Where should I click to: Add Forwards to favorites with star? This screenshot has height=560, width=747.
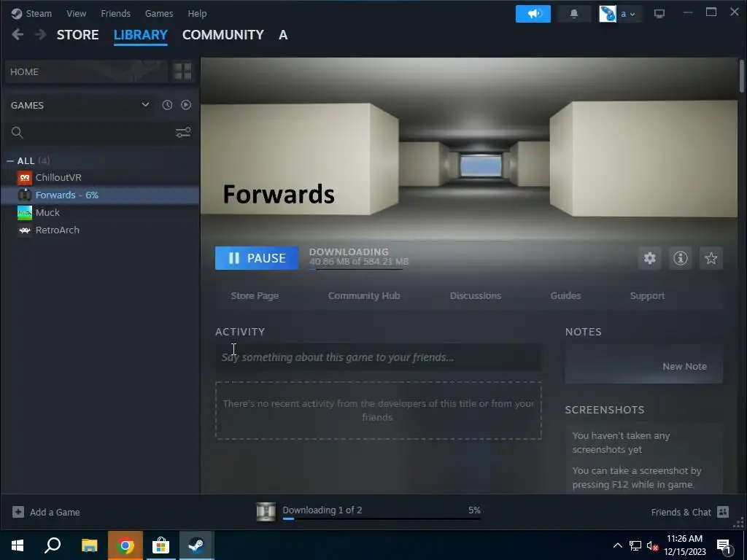coord(711,258)
